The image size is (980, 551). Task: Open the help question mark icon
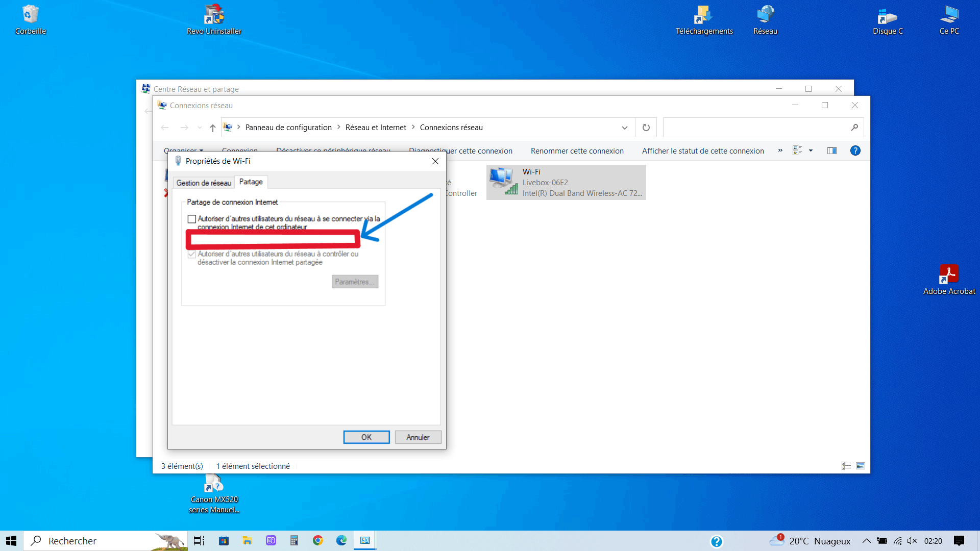pos(855,151)
